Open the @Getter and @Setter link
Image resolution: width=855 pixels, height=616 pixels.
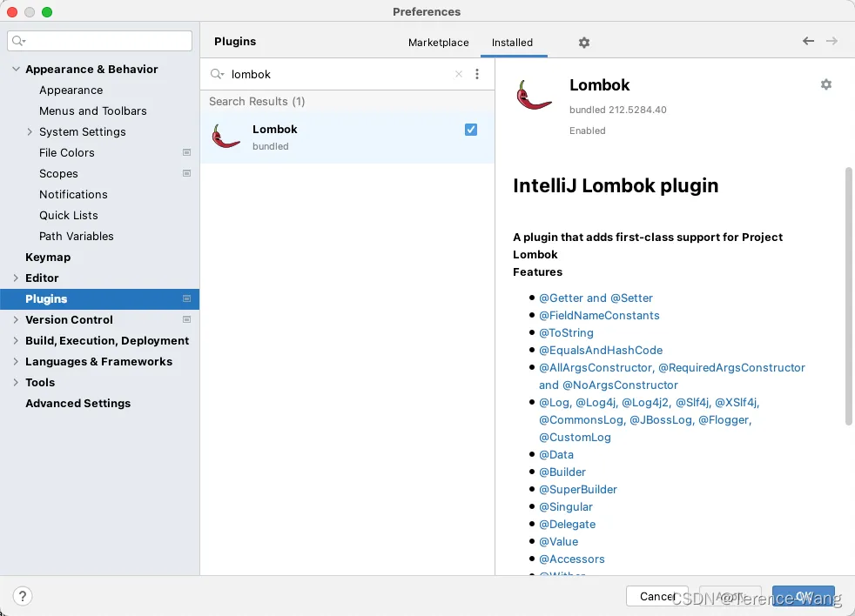[596, 298]
